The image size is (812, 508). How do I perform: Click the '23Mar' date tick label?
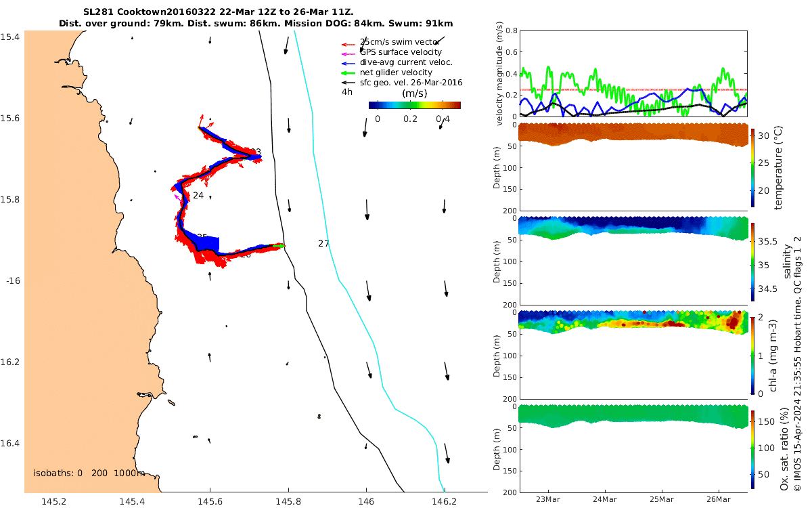click(547, 500)
